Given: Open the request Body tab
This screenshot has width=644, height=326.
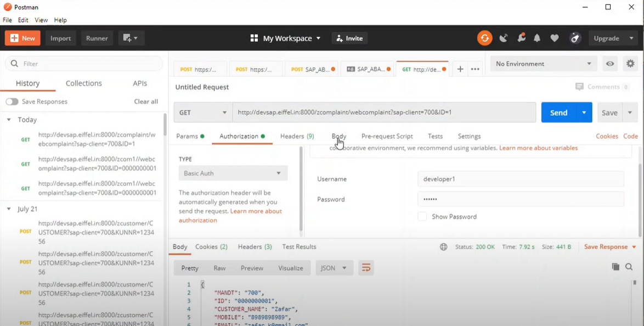Looking at the screenshot, I should 339,136.
